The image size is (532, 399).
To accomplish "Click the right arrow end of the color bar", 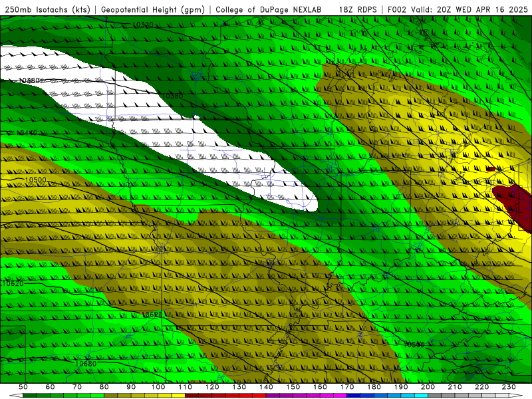I will click(x=516, y=396).
